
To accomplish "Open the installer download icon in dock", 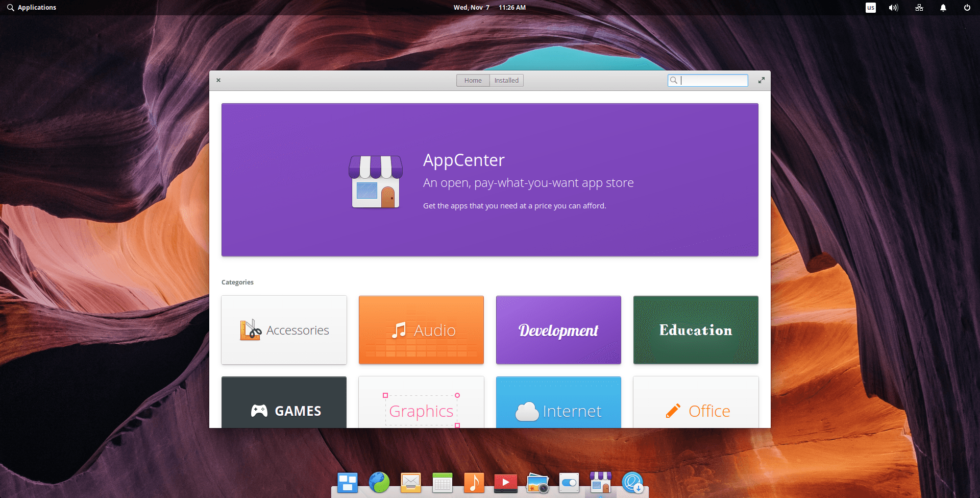I will click(x=632, y=483).
